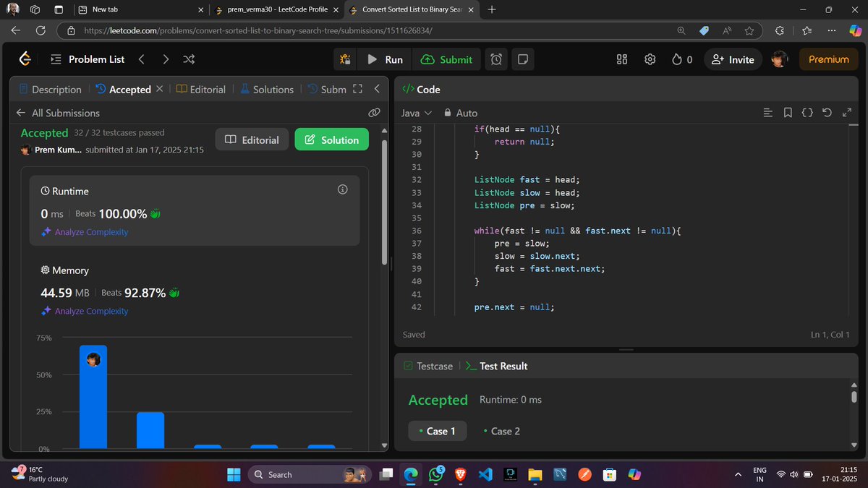Open the Solutions tab
The image size is (868, 488).
click(x=267, y=89)
